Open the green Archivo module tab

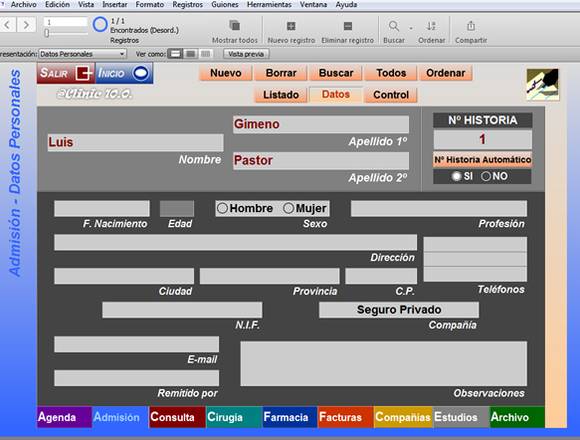(517, 417)
